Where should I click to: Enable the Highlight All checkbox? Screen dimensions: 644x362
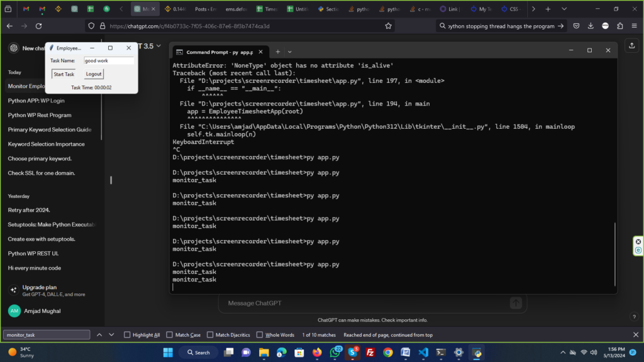128,335
